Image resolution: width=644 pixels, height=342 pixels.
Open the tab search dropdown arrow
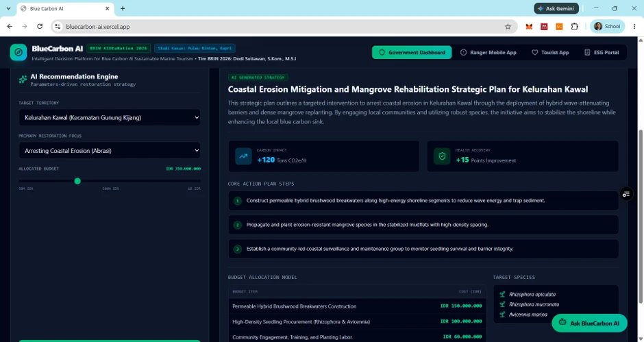click(x=8, y=8)
